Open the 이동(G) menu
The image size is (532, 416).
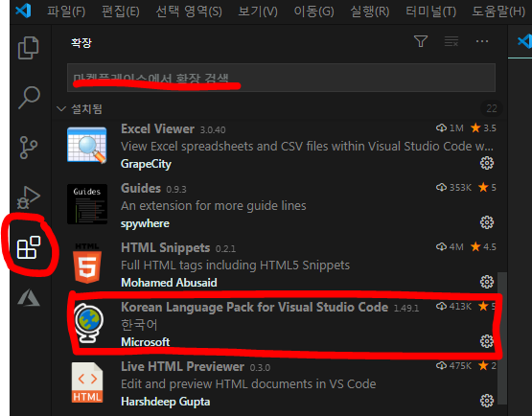tap(313, 12)
